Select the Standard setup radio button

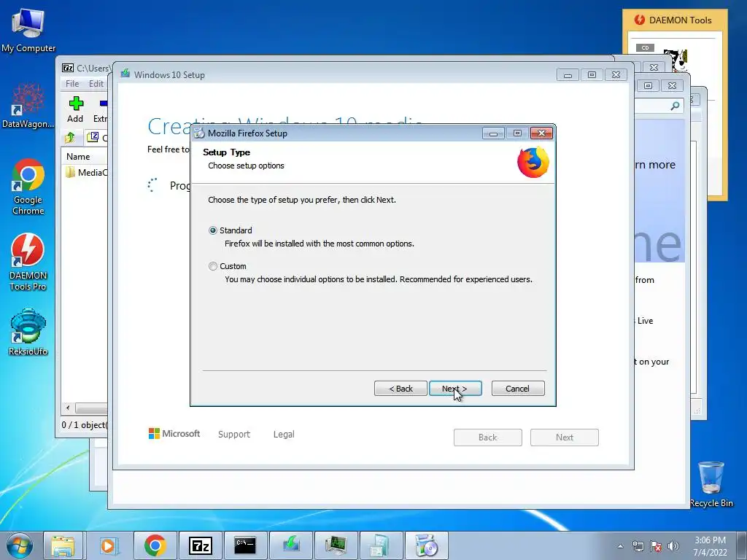click(213, 230)
